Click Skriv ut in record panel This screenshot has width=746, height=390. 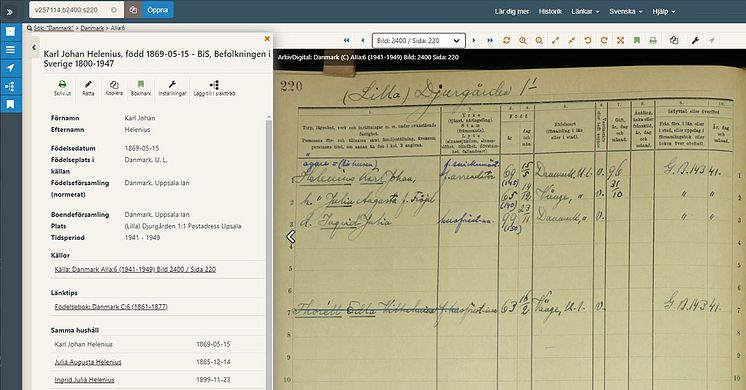[x=62, y=88]
